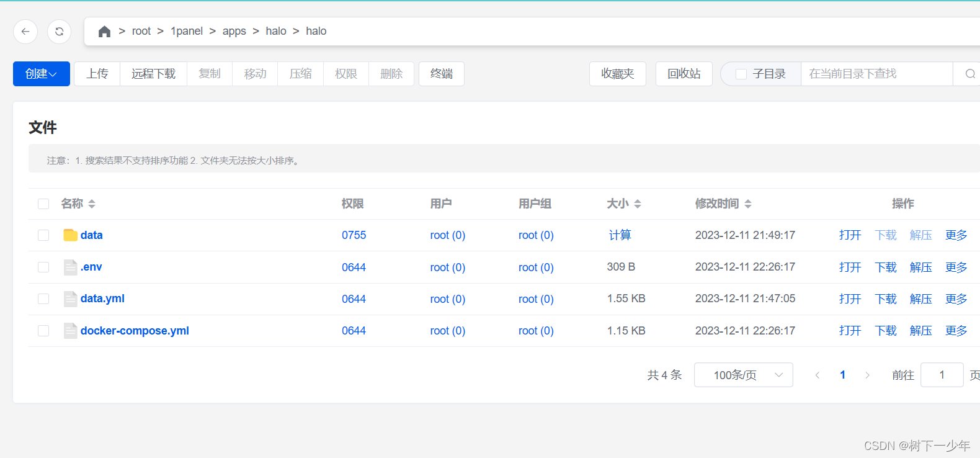Click the 共 4 条 total count
The height and width of the screenshot is (458, 980).
tap(664, 375)
